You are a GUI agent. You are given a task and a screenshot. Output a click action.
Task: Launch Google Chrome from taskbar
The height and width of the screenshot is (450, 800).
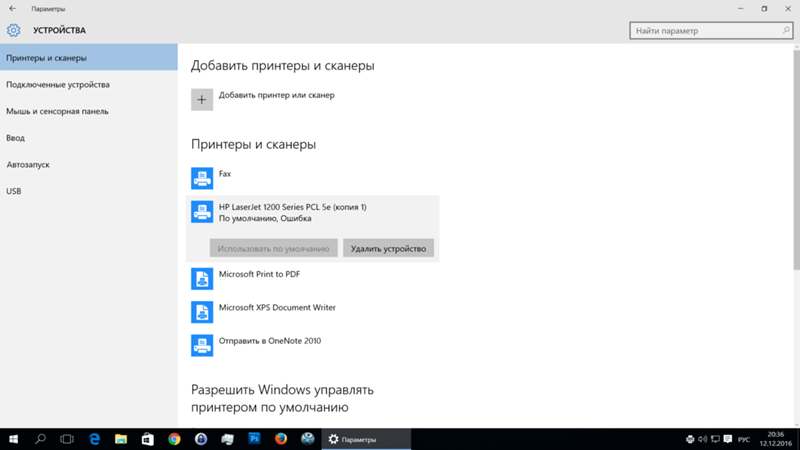tap(174, 439)
